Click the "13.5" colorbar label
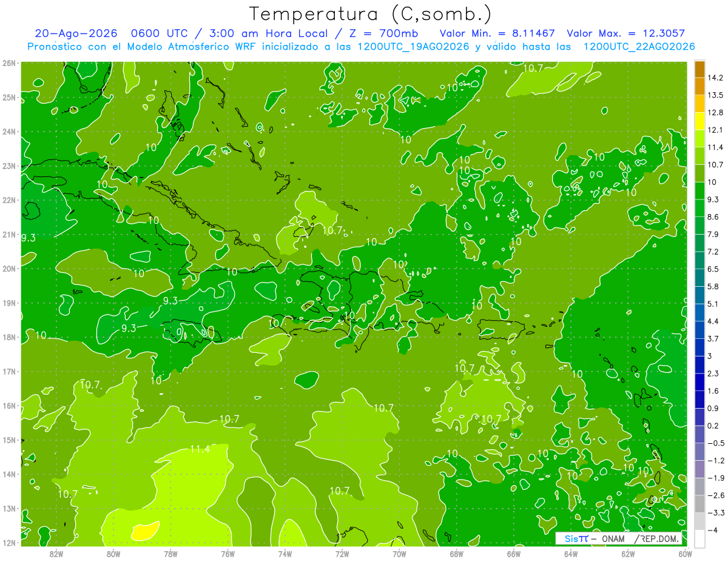This screenshot has height=562, width=728. pos(715,95)
